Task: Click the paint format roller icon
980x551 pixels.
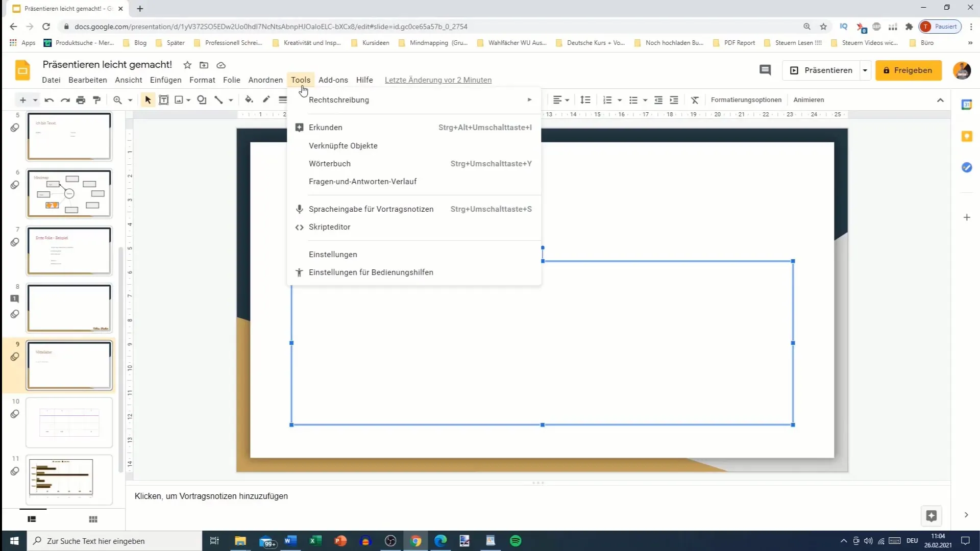Action: click(96, 100)
